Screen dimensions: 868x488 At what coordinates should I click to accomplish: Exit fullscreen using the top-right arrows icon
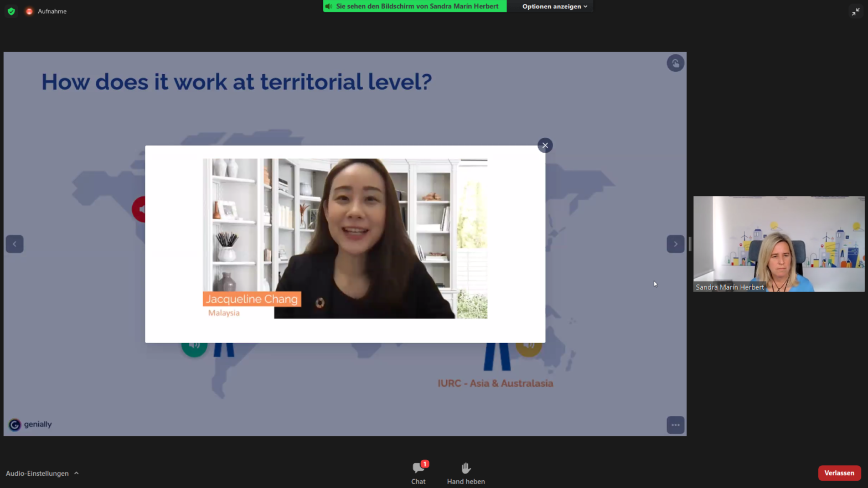tap(855, 12)
